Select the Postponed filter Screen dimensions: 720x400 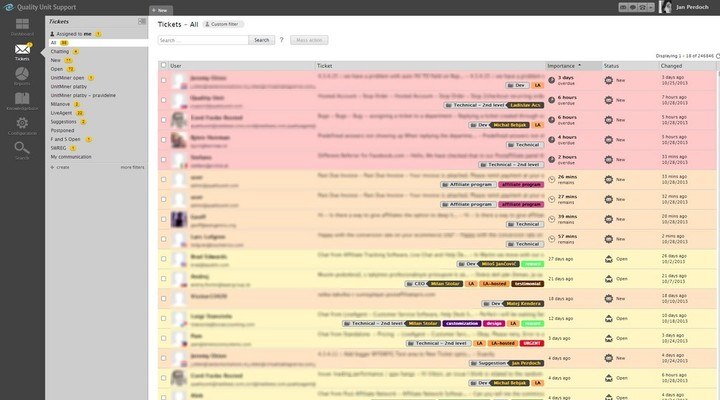click(x=62, y=130)
